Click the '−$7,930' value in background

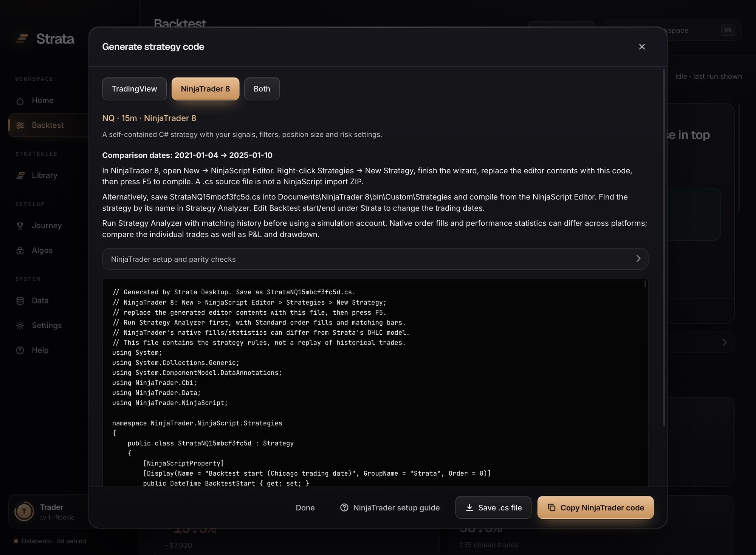[x=178, y=546]
